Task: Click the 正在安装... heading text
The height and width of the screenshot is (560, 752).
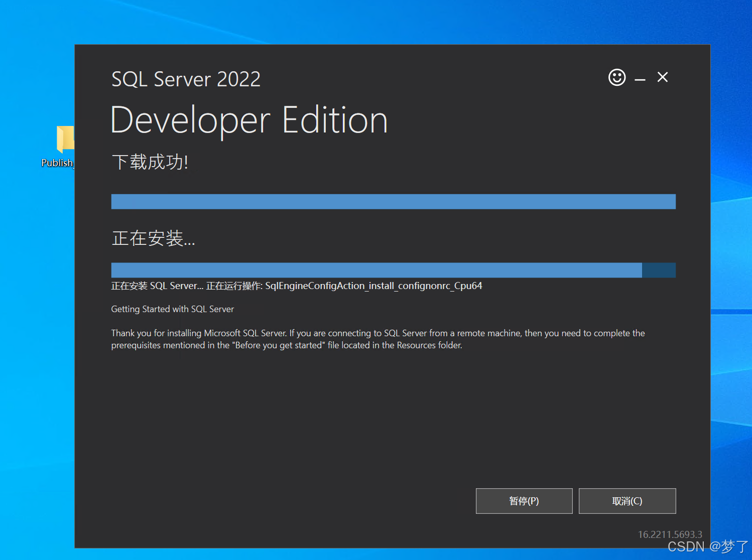Action: tap(153, 238)
